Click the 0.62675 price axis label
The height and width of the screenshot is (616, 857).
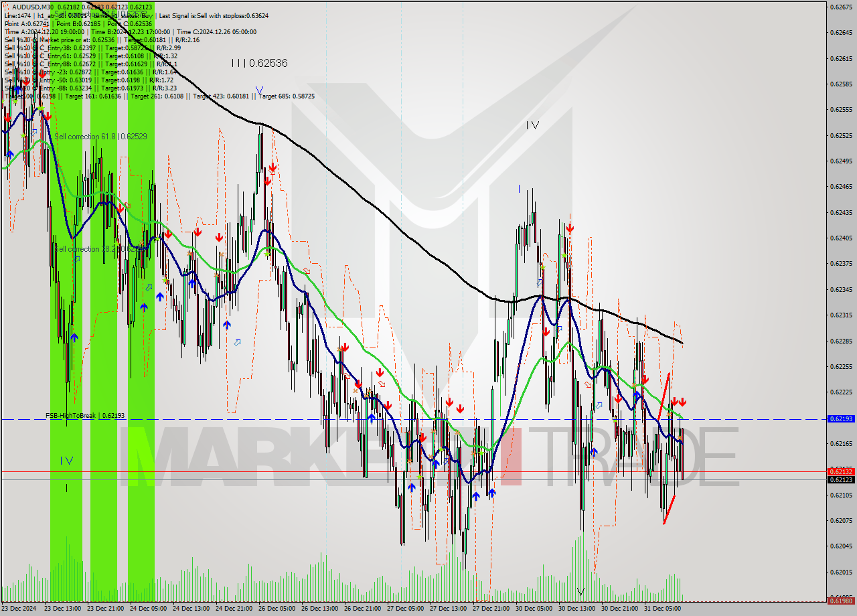pos(841,7)
